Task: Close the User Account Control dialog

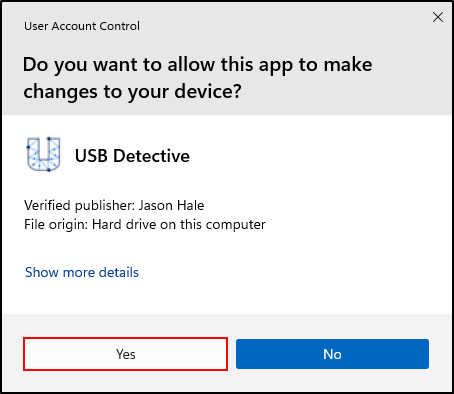Action: (x=438, y=17)
